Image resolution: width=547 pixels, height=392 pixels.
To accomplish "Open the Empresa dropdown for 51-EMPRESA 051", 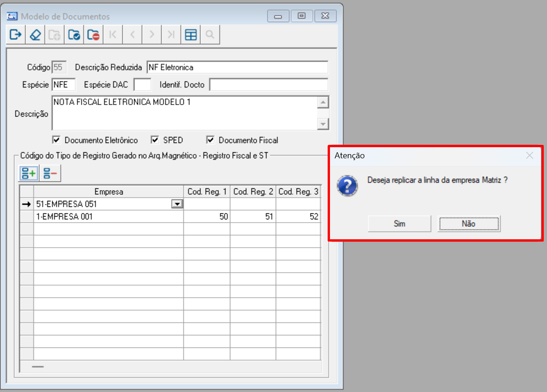I will [x=177, y=204].
